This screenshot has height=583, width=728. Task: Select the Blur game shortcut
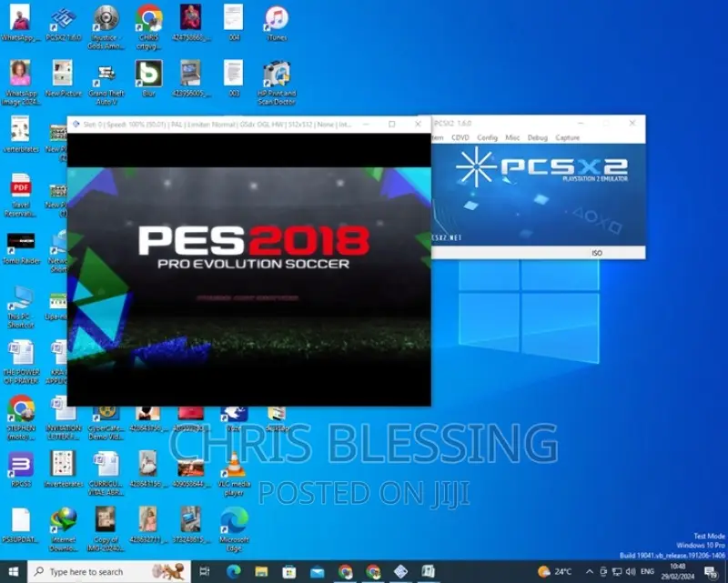(148, 78)
